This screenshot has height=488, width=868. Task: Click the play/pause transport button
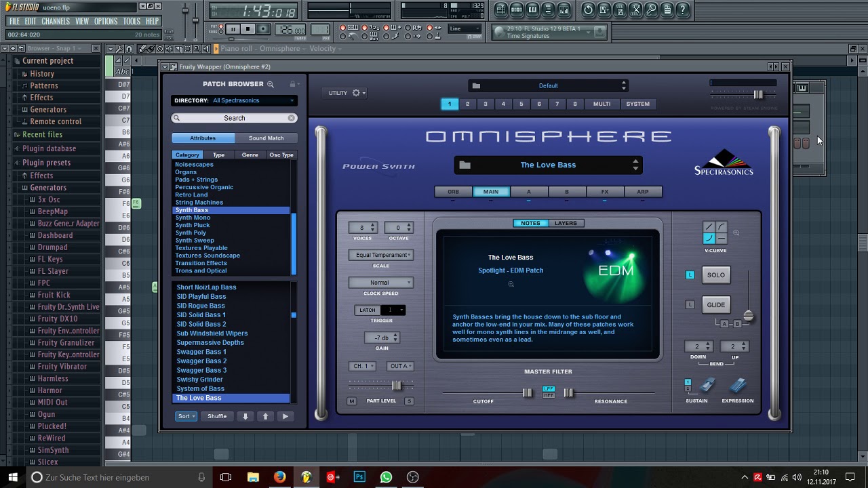(x=233, y=29)
